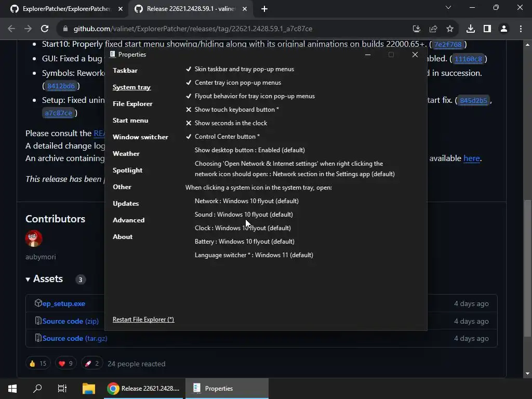The image size is (532, 399).
Task: Change Language switcher option
Action: pyautogui.click(x=254, y=255)
